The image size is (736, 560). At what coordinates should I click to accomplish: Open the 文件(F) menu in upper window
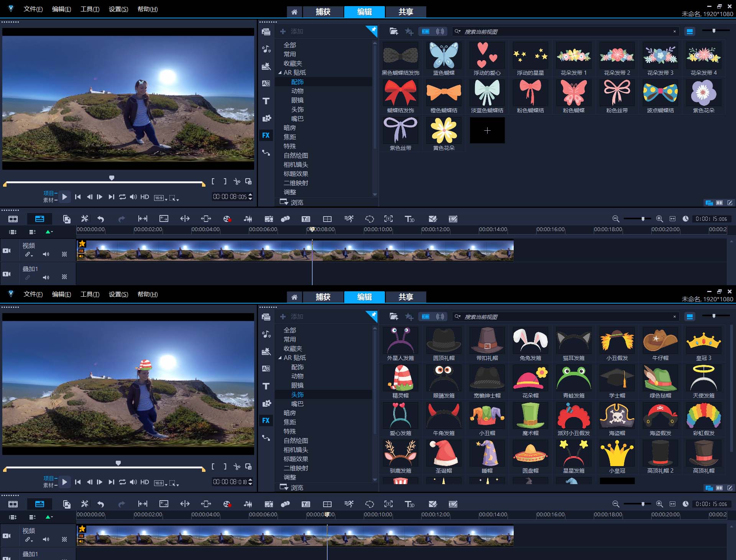coord(33,9)
